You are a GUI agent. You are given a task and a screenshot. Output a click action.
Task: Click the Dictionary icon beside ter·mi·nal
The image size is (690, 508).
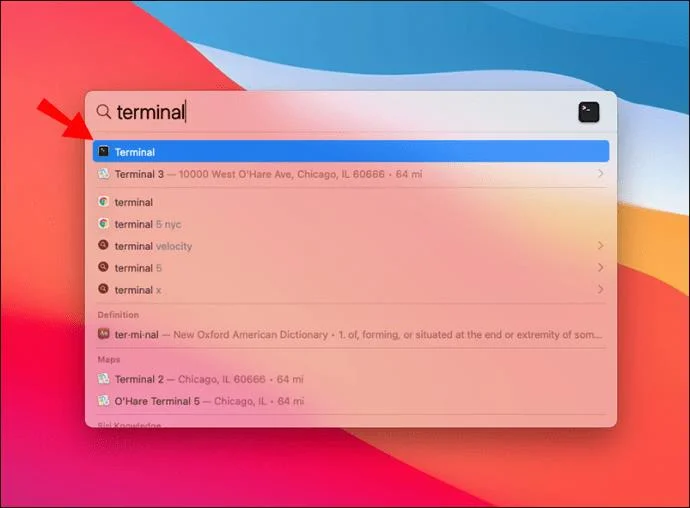pos(103,334)
